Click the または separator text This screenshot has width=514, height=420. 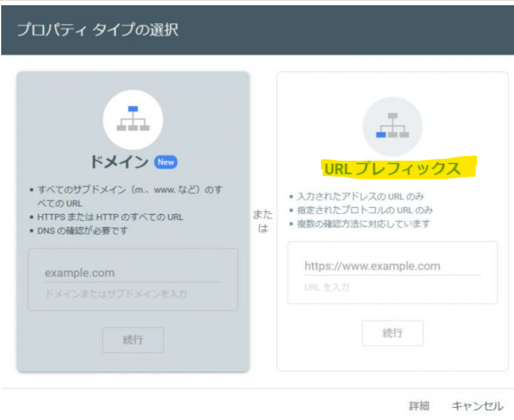[x=263, y=221]
